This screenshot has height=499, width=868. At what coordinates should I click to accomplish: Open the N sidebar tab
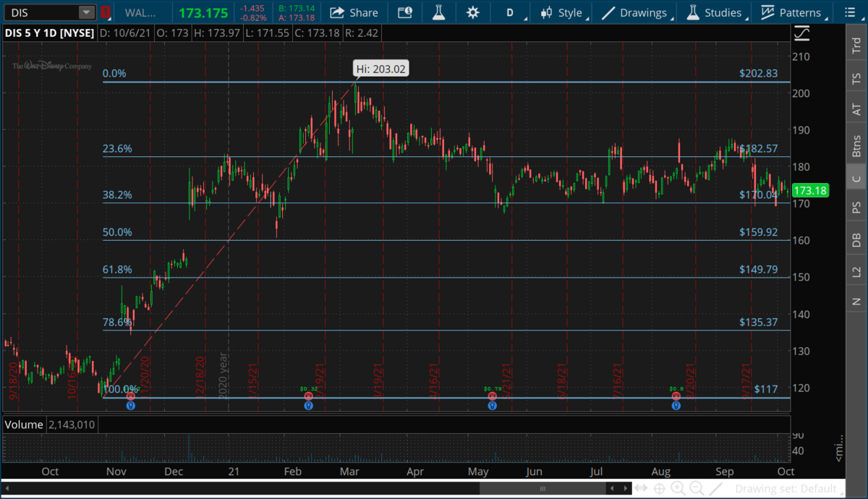(856, 301)
